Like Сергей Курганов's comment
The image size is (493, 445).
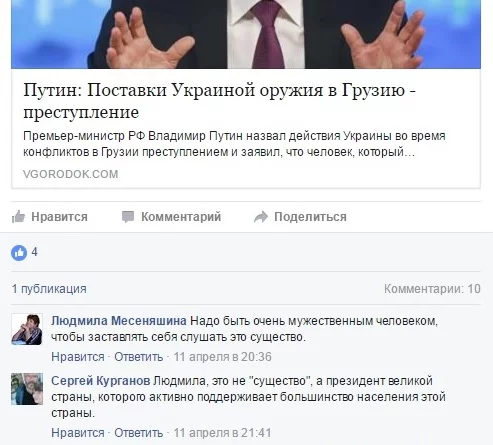coord(78,433)
